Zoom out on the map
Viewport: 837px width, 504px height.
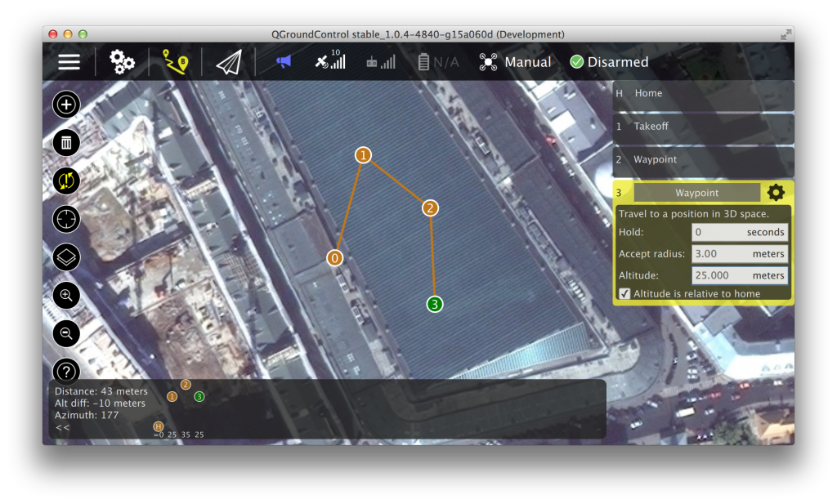point(66,332)
